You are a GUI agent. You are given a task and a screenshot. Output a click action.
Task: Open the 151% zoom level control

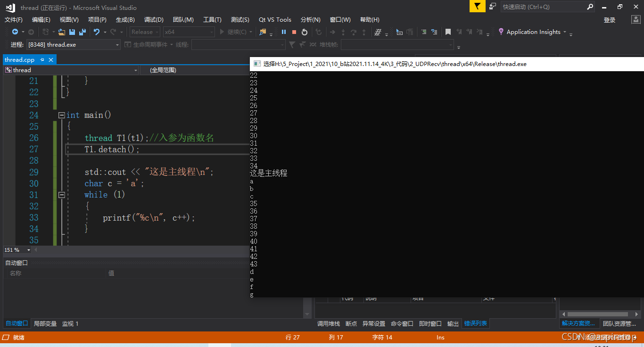click(17, 250)
